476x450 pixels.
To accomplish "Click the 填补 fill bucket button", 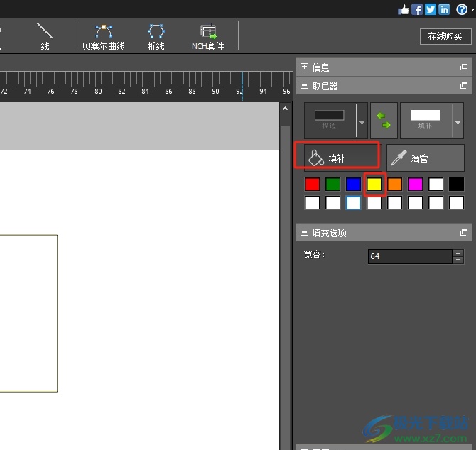I will (x=338, y=158).
